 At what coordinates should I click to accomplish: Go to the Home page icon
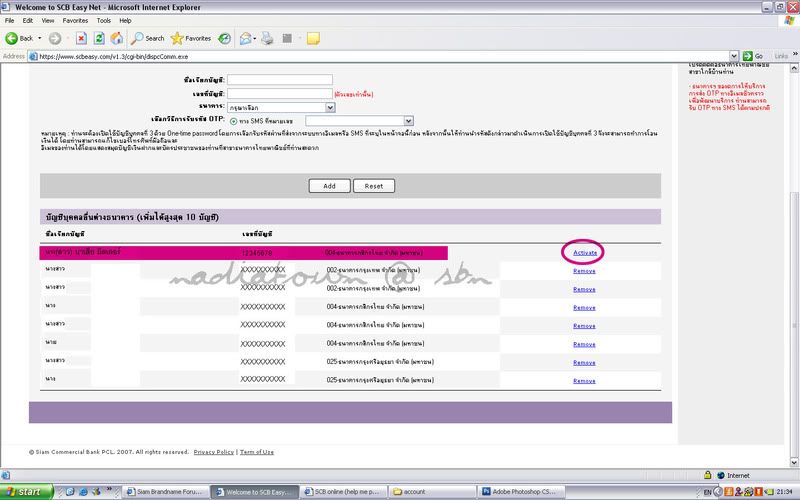pyautogui.click(x=117, y=38)
